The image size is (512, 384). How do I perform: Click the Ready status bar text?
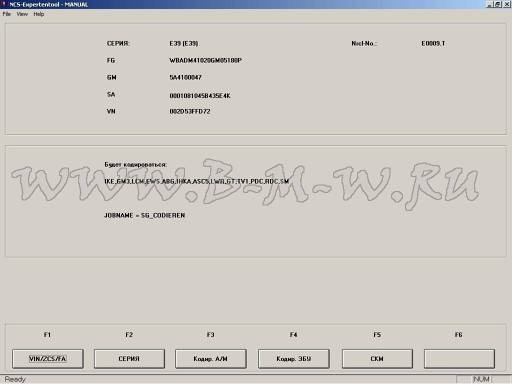pos(15,379)
